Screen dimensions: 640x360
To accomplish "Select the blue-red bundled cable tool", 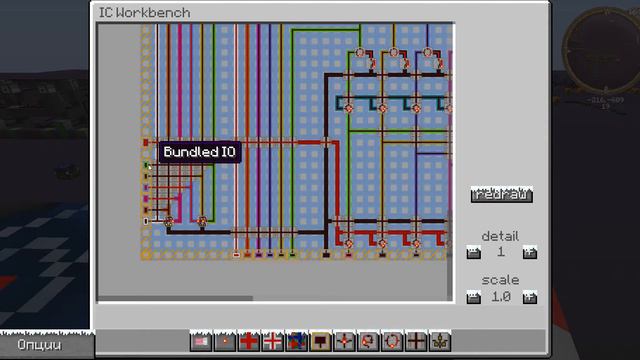I will click(297, 341).
